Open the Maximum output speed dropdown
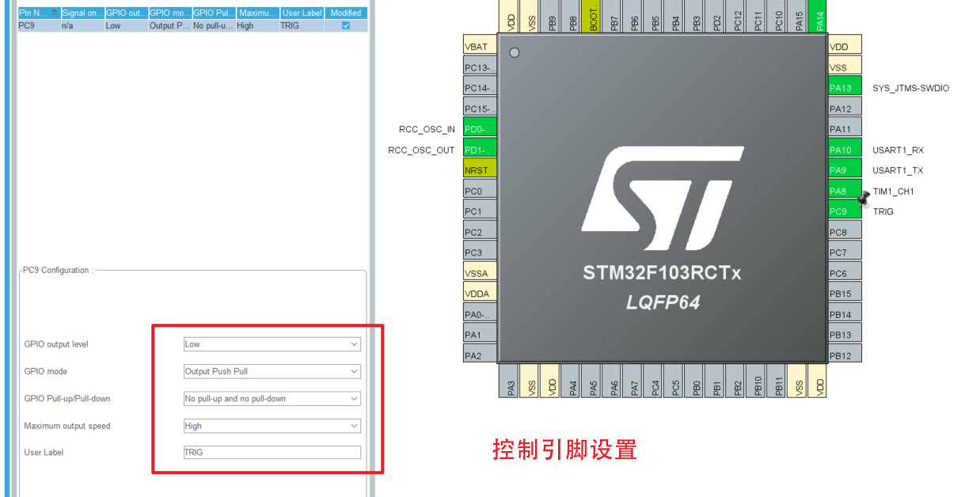The image size is (980, 497). tap(272, 426)
